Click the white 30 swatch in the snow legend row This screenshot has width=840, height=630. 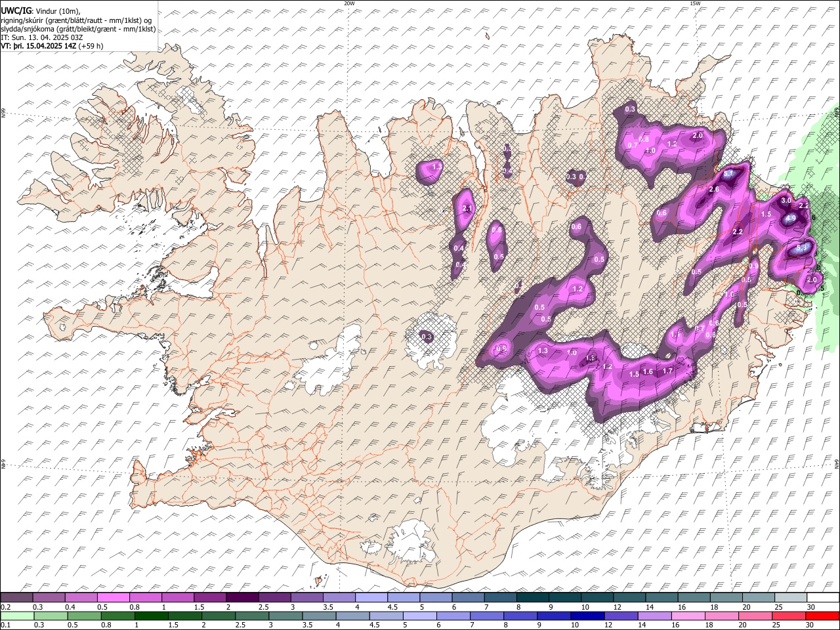[x=822, y=597]
